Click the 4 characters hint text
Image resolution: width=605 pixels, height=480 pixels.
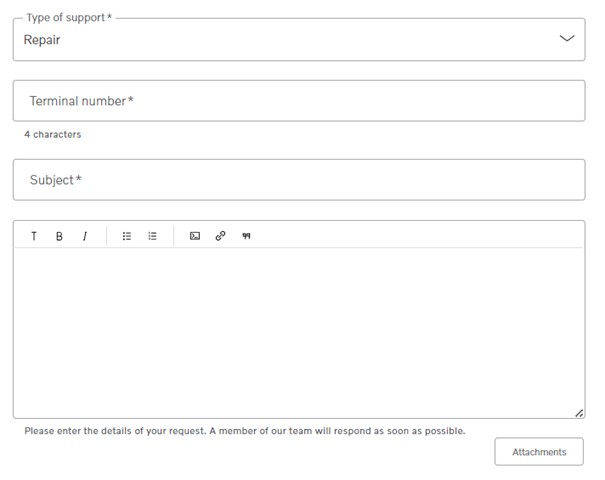point(52,134)
